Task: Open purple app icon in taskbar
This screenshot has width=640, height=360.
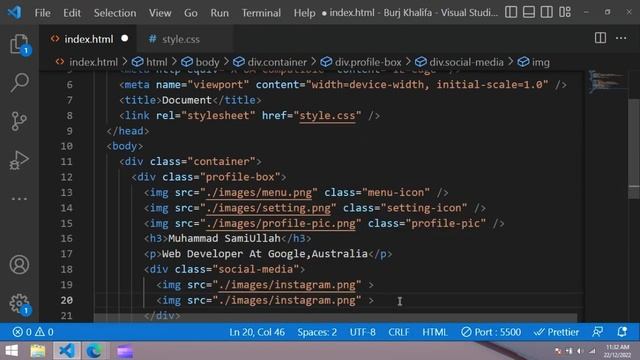Action: [124, 351]
